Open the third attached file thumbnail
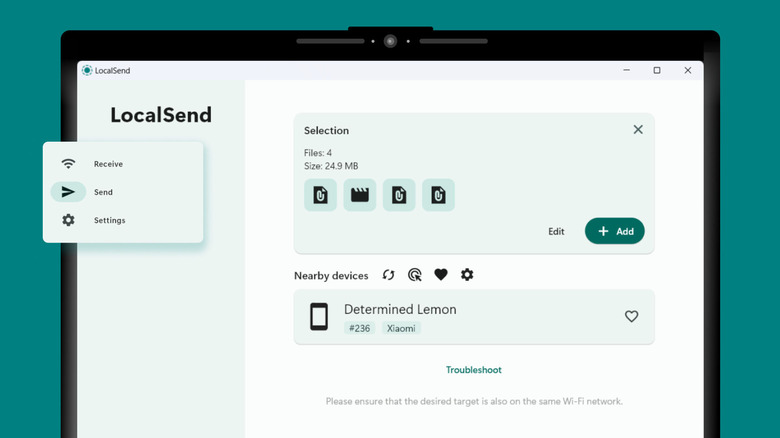The height and width of the screenshot is (438, 780). [x=399, y=195]
